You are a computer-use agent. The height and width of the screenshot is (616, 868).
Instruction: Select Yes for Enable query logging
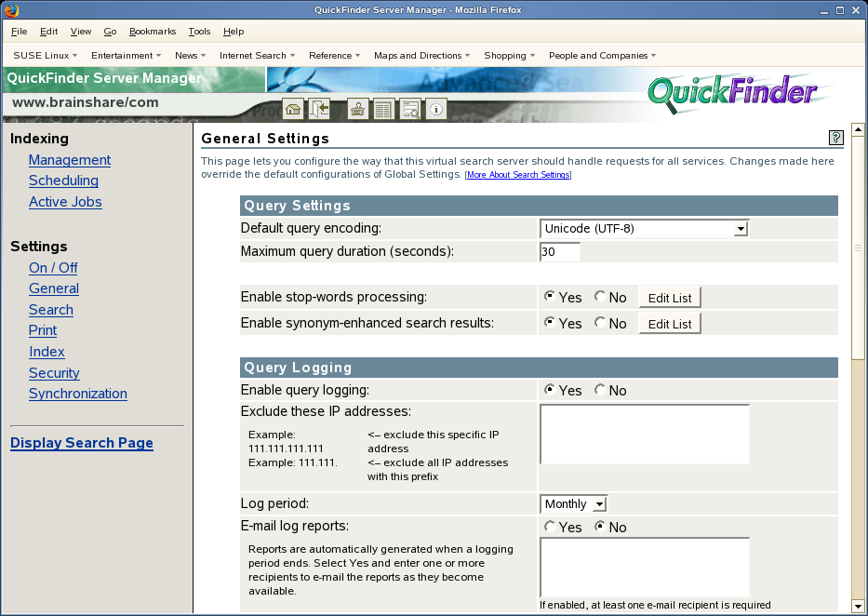[x=549, y=389]
